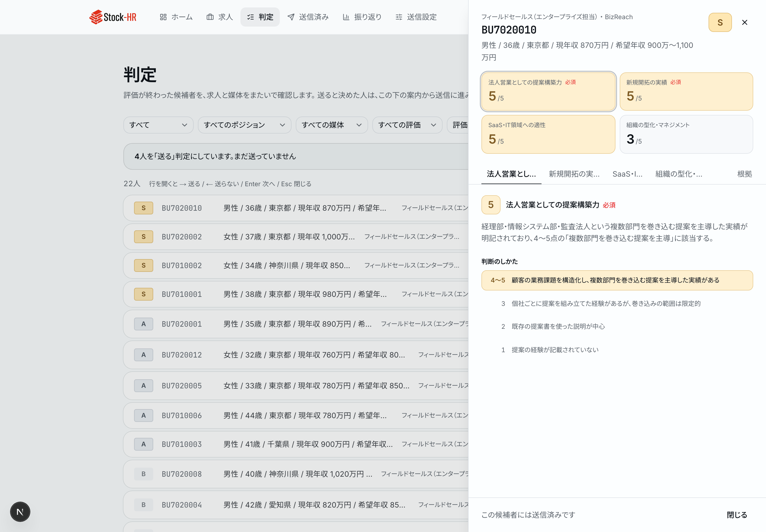
Task: Click the この候補者には送信済みです status text
Action: tap(528, 515)
